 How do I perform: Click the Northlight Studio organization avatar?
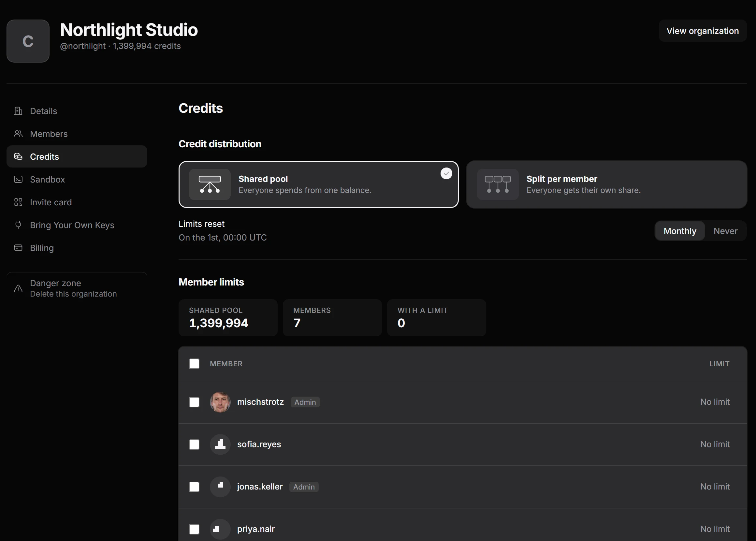point(28,41)
